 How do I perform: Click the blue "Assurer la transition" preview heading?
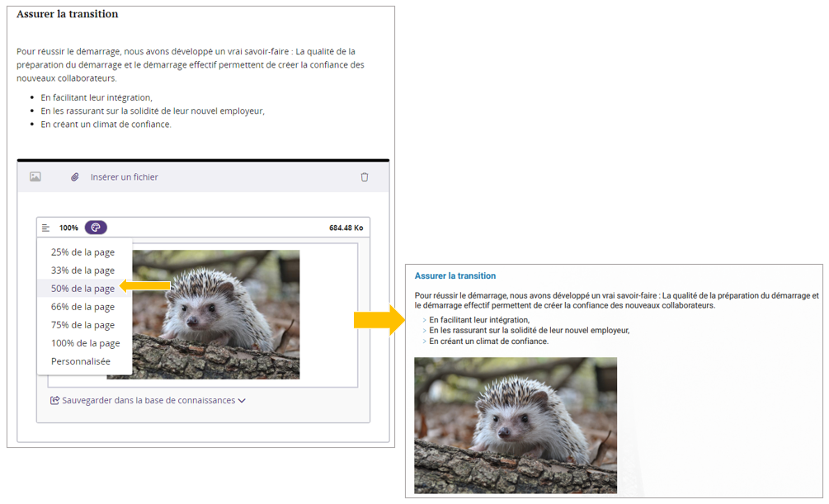(x=455, y=276)
